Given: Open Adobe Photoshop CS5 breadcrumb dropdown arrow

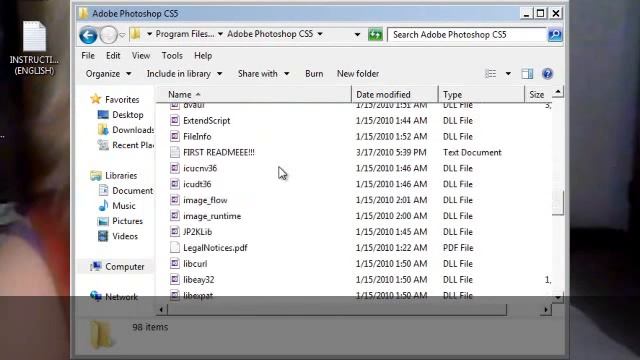Looking at the screenshot, I should pos(320,34).
